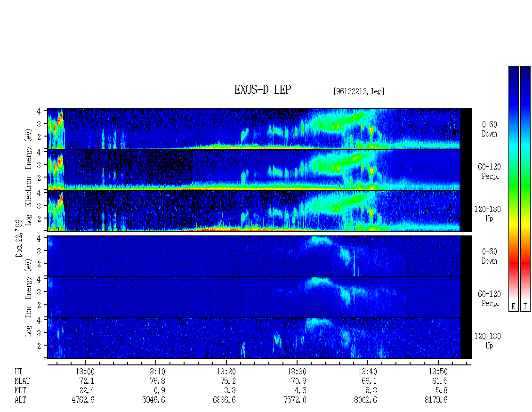Click the ALT value 4762.6

(83, 400)
